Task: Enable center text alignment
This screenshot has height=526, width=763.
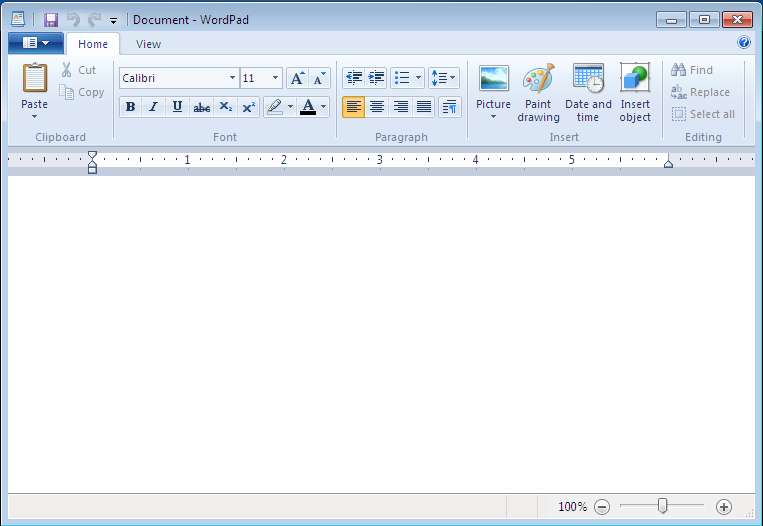Action: tap(377, 107)
